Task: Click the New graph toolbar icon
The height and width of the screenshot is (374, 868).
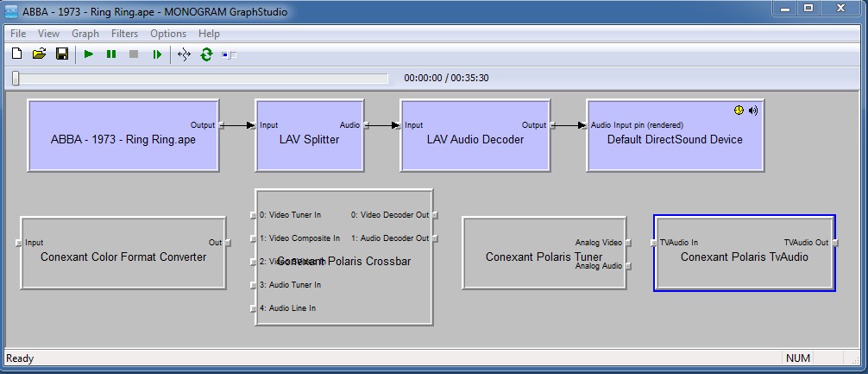Action: (16, 54)
